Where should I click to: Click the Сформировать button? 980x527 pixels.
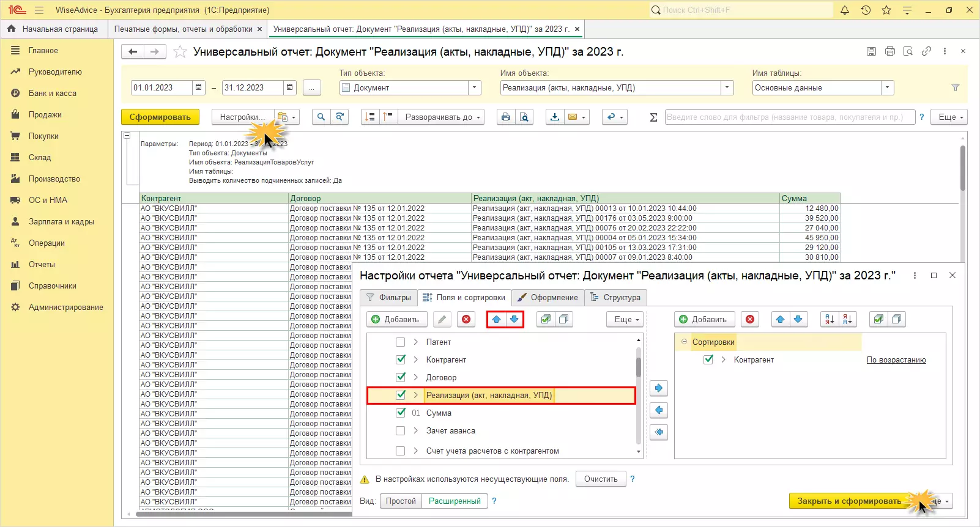[160, 117]
